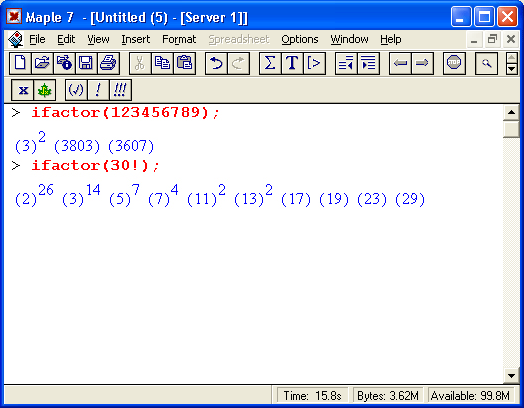Toggle Maple leaf input mode button
The width and height of the screenshot is (524, 408).
44,90
